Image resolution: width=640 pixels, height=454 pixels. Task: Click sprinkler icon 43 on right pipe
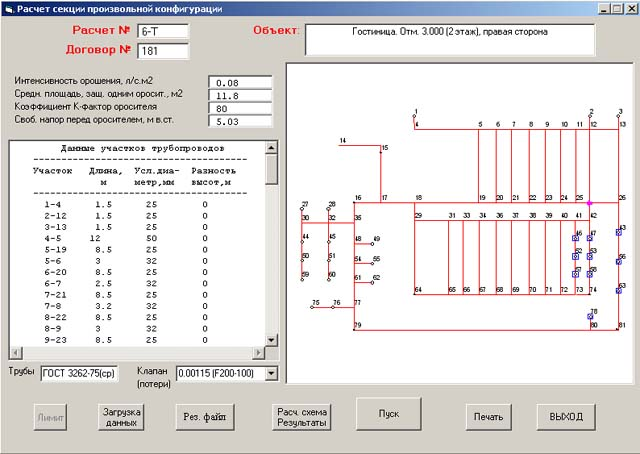(620, 232)
